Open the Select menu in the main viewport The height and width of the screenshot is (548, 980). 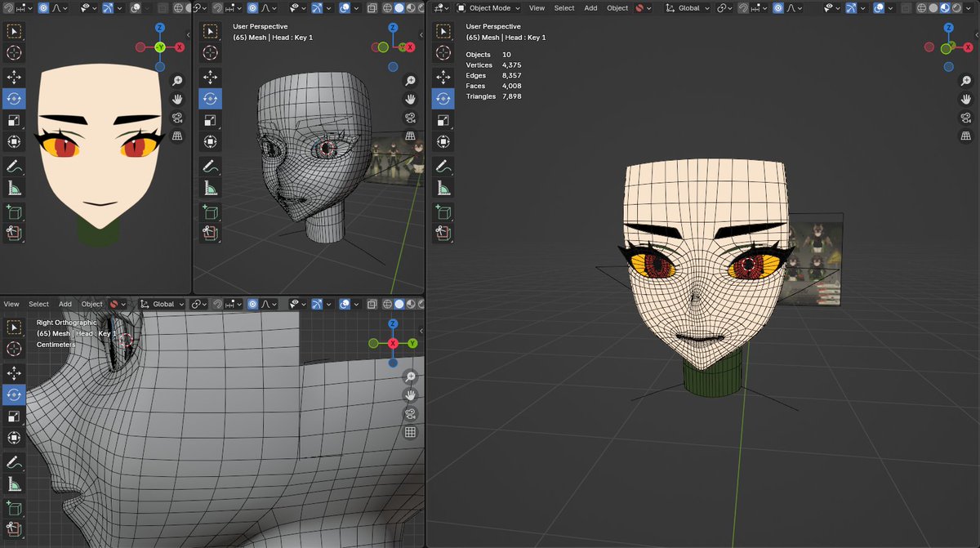[564, 8]
